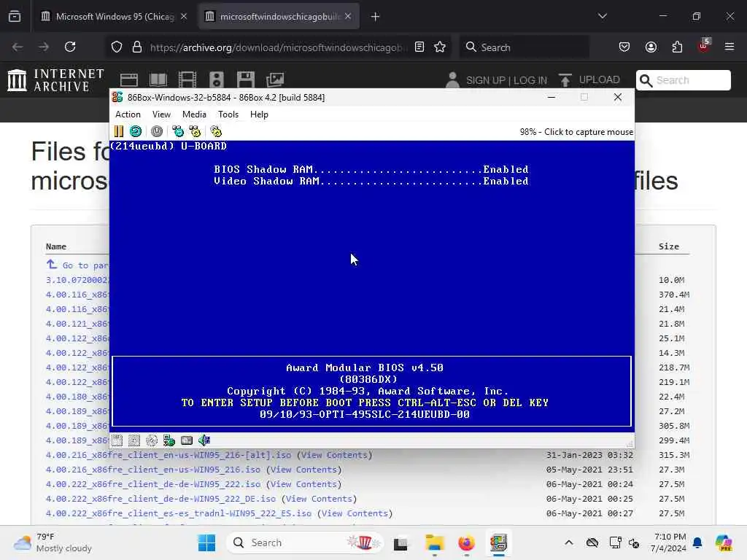Open Internet Archive texts book icon
Viewport: 747px width, 560px height.
pyautogui.click(x=158, y=80)
